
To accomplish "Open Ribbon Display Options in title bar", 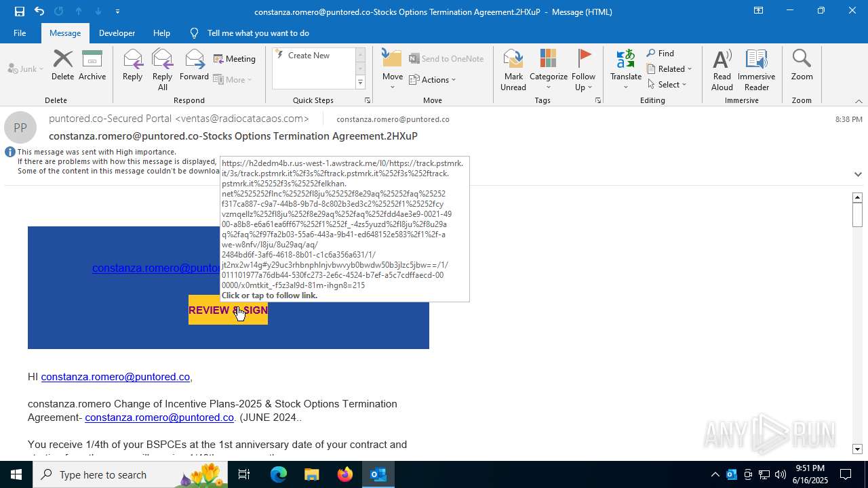I will [x=759, y=11].
